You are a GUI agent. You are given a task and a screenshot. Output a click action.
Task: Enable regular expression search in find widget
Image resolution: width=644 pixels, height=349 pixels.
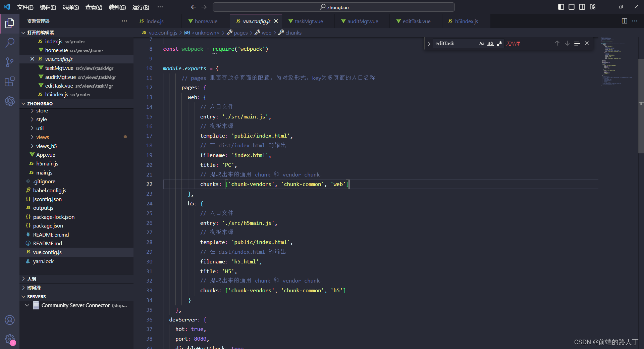[499, 43]
